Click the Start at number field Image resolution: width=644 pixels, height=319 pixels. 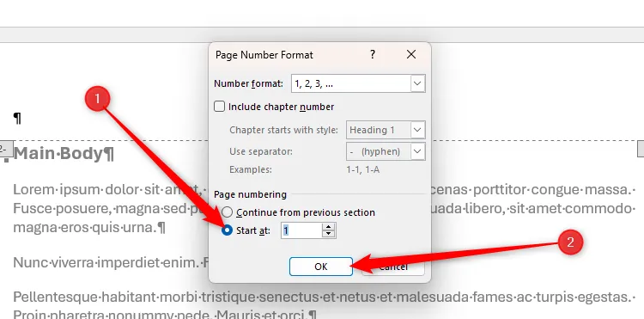point(301,230)
